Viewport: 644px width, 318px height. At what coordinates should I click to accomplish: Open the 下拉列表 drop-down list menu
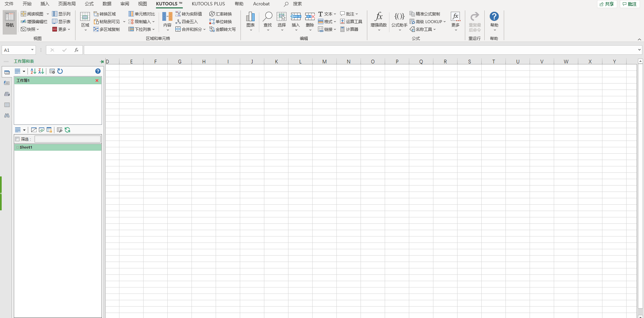[142, 29]
